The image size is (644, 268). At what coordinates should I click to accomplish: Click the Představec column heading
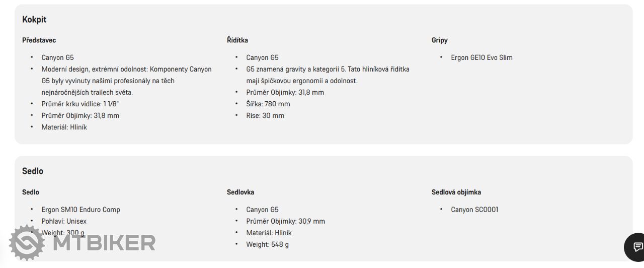point(39,40)
